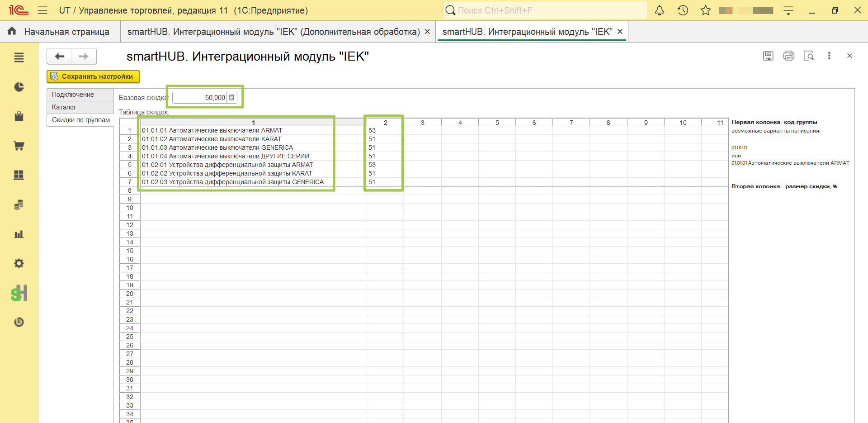868x423 pixels.
Task: Switch to Подключение tab
Action: pos(80,95)
